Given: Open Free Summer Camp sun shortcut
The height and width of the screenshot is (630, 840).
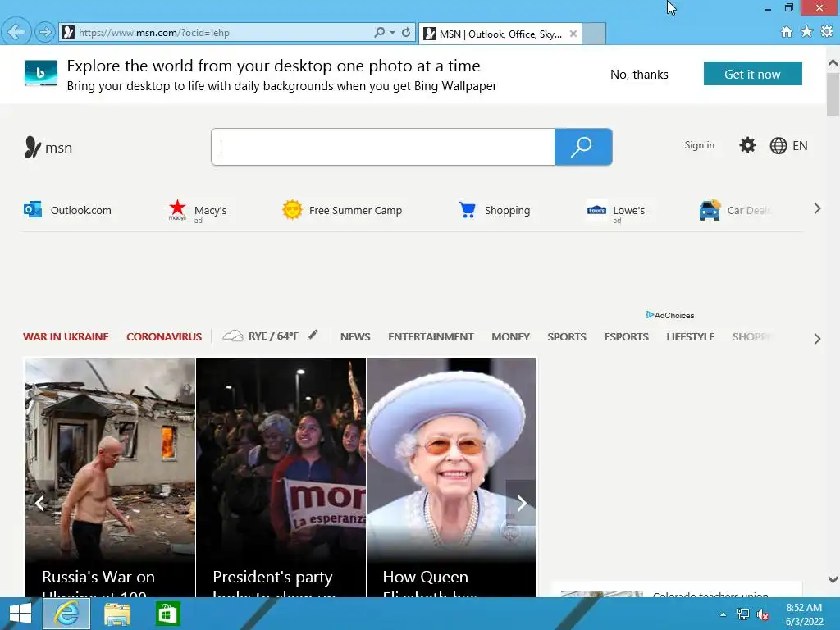Looking at the screenshot, I should coord(342,210).
